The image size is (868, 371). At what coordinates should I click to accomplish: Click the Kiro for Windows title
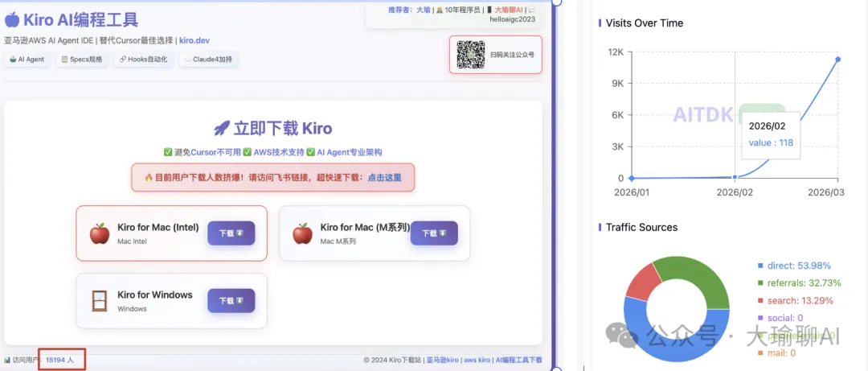(x=155, y=295)
